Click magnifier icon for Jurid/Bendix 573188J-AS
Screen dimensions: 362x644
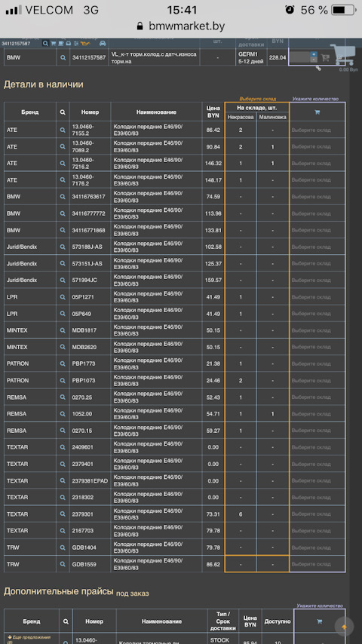point(63,247)
